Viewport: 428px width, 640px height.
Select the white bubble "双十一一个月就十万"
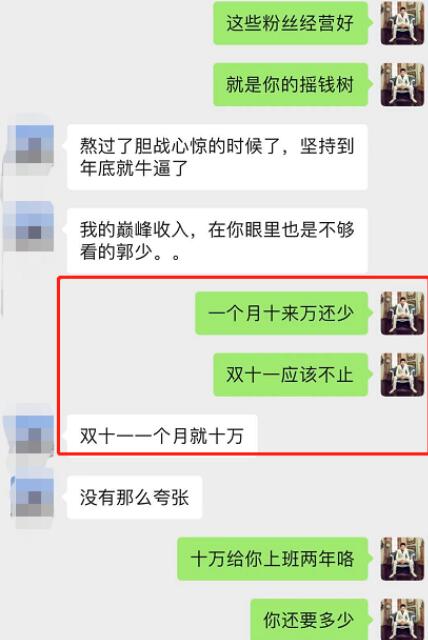point(160,435)
